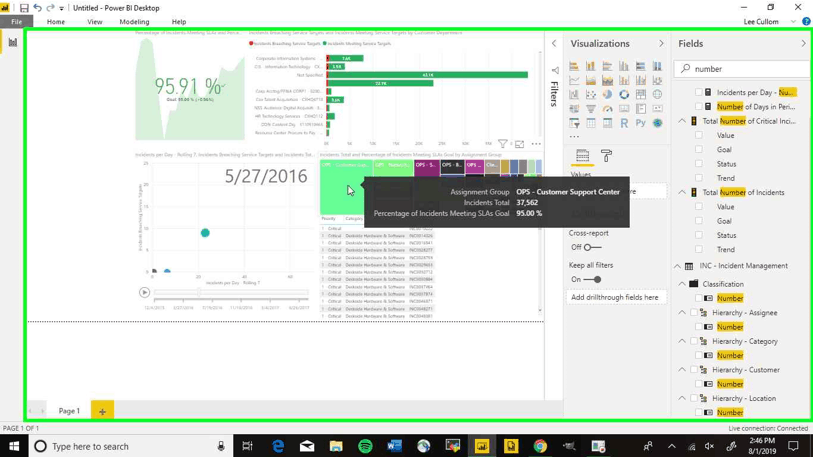Screen dimensions: 815x459
Task: Toggle Cross-report switch
Action: coord(592,247)
